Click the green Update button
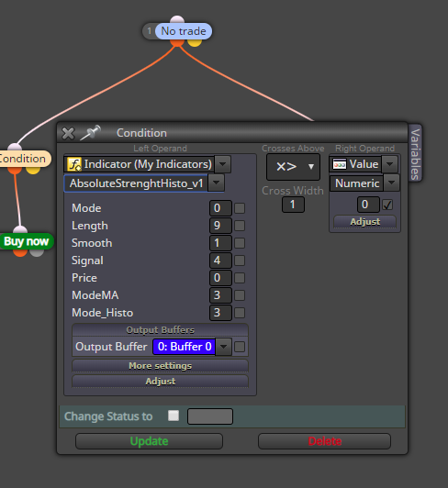The height and width of the screenshot is (488, 448). click(x=149, y=441)
